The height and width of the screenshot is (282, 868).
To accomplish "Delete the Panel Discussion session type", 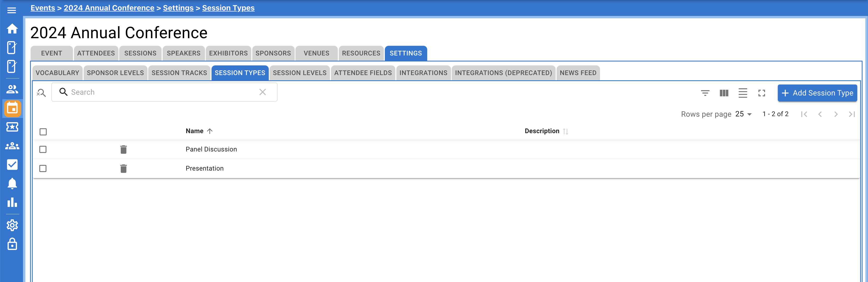I will pos(124,149).
